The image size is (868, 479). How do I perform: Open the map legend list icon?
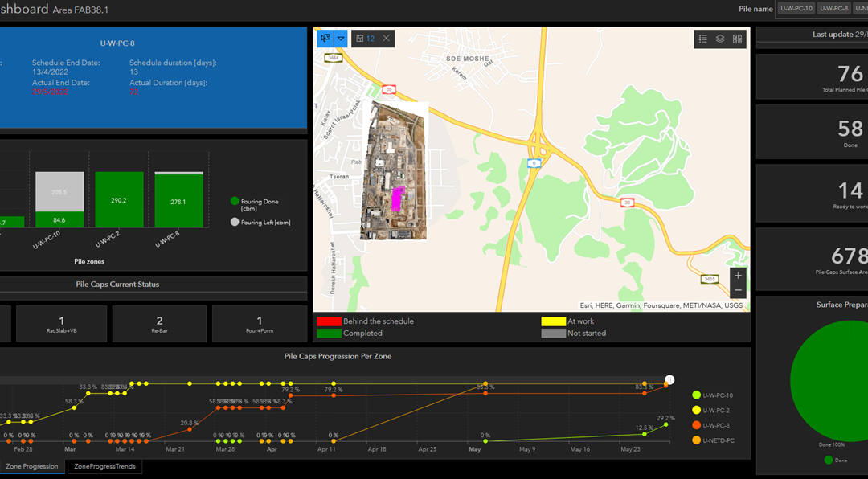point(703,39)
